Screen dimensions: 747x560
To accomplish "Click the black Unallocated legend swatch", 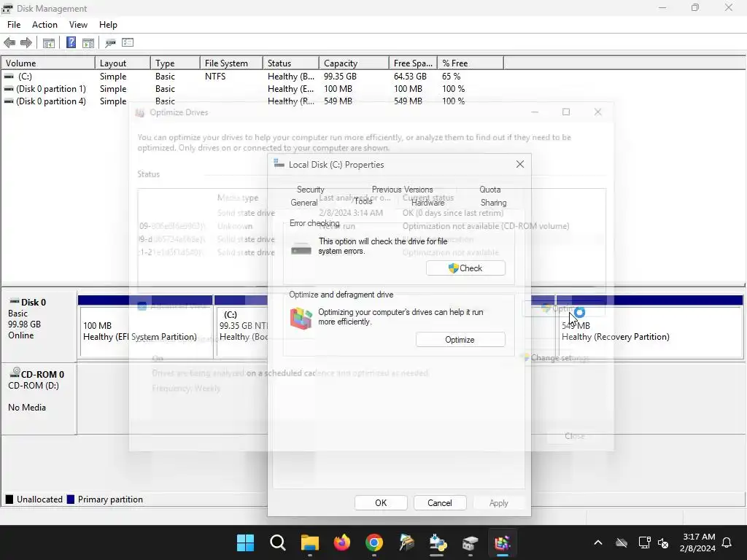I will coord(9,499).
